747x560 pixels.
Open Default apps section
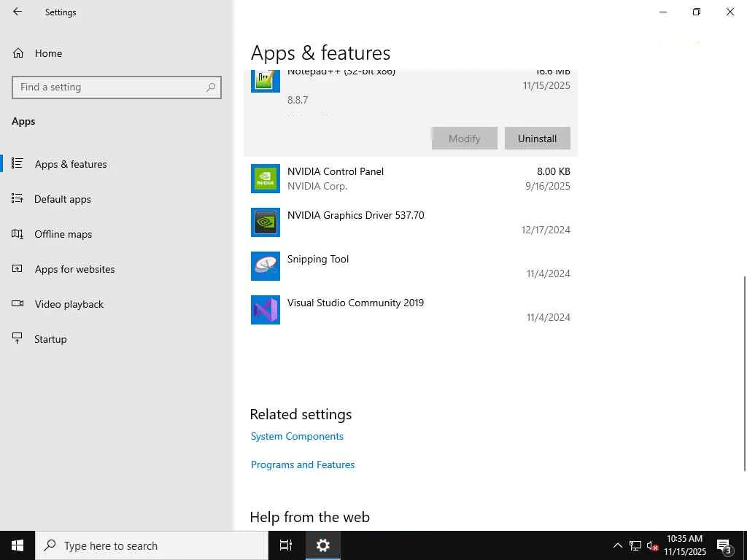pos(117,199)
